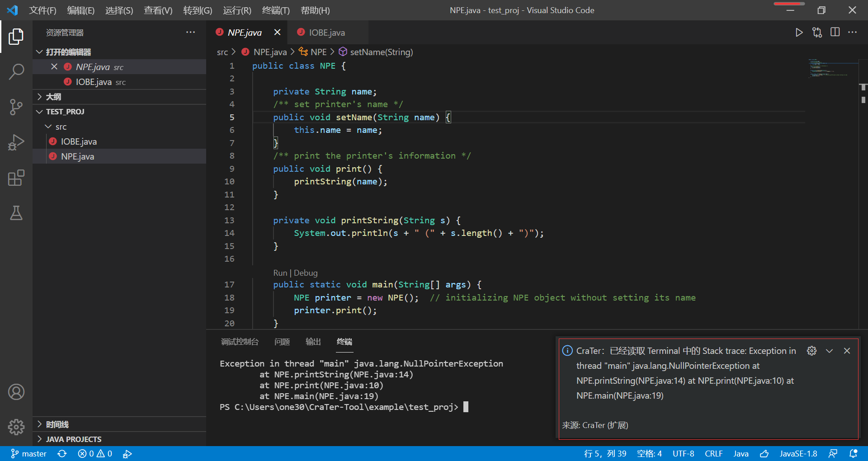Screen dimensions: 868x461
Task: Run the Java file with play icon
Action: tap(799, 33)
